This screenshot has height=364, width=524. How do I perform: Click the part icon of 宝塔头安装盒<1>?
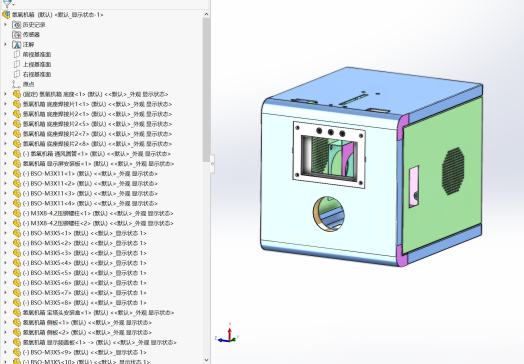coord(17,313)
